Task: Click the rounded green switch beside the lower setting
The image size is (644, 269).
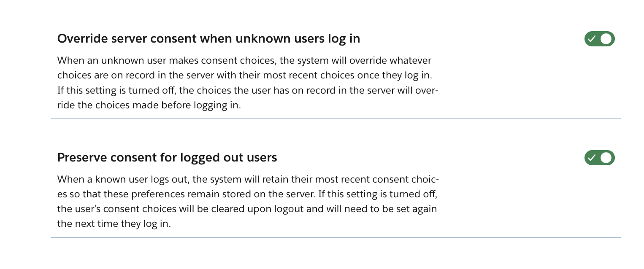Action: click(599, 158)
